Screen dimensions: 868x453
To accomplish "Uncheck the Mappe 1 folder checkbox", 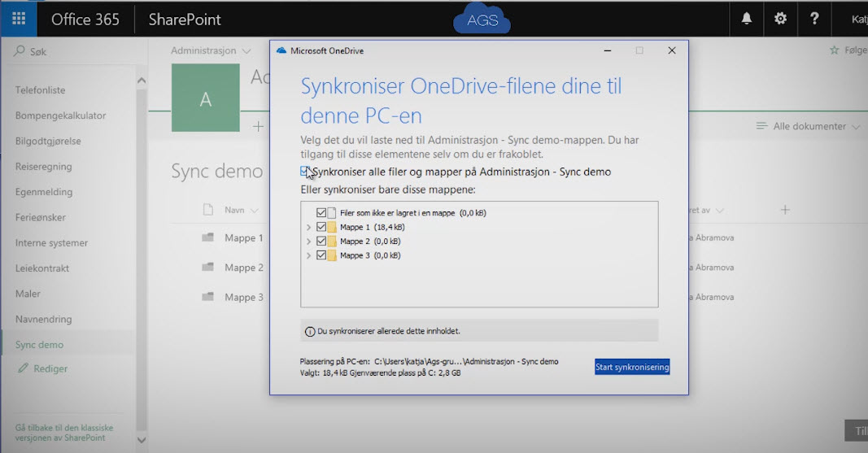I will pos(321,227).
